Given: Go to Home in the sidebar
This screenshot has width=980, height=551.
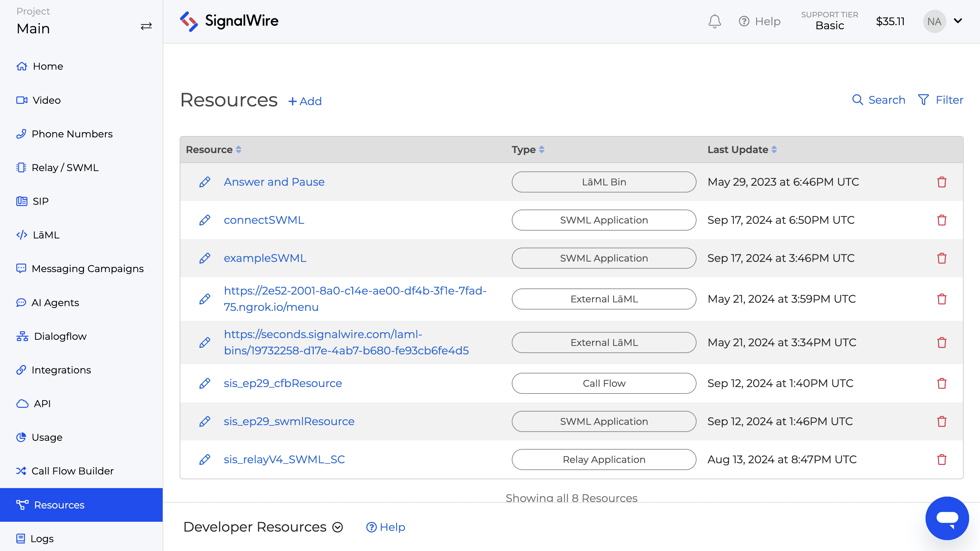Looking at the screenshot, I should click(40, 66).
